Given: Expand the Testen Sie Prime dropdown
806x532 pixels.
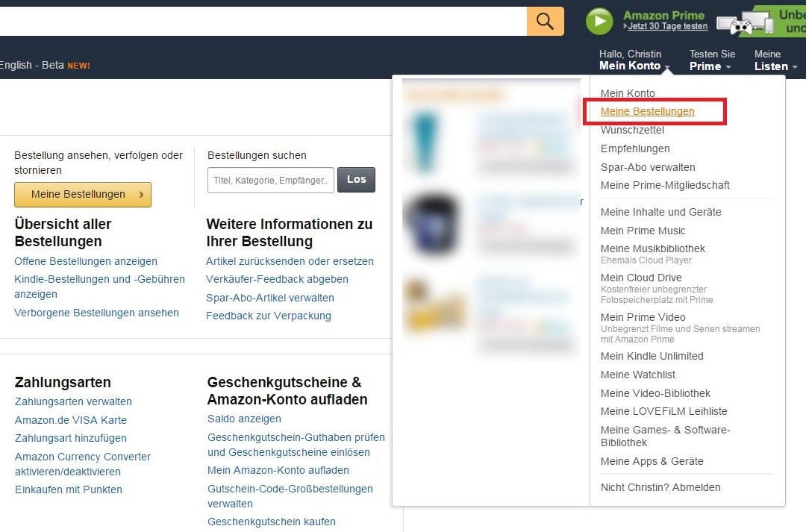Looking at the screenshot, I should (712, 60).
